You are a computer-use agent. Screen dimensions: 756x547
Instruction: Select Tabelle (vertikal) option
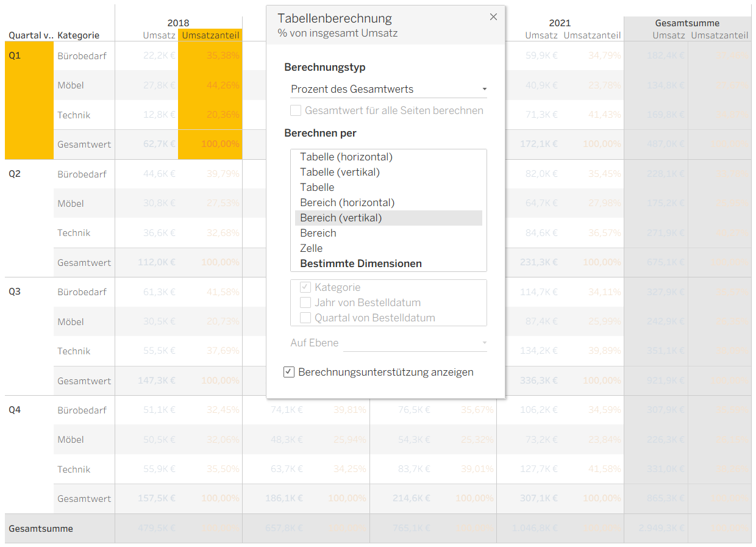tap(340, 172)
